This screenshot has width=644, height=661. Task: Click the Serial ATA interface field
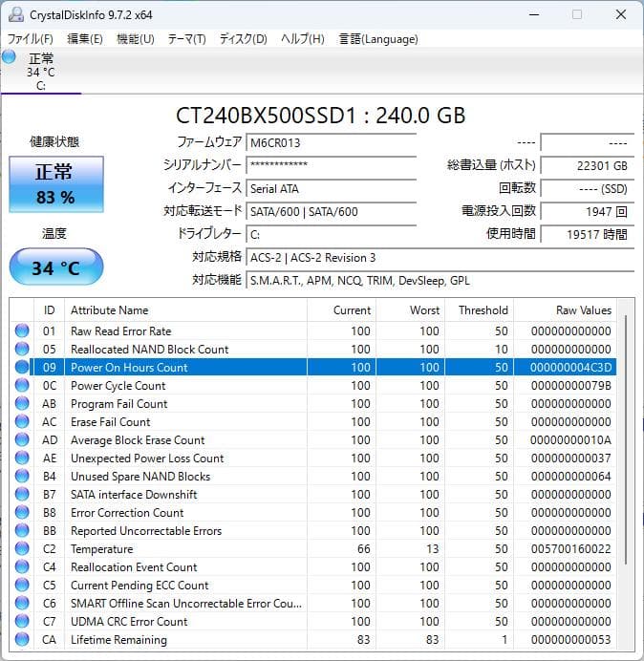[331, 188]
